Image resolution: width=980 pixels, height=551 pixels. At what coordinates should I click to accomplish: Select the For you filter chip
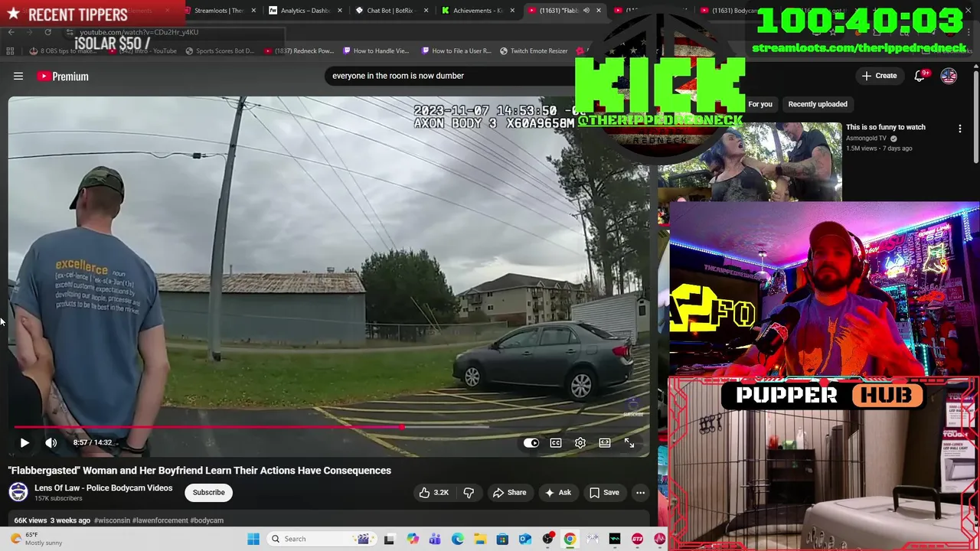coord(760,104)
